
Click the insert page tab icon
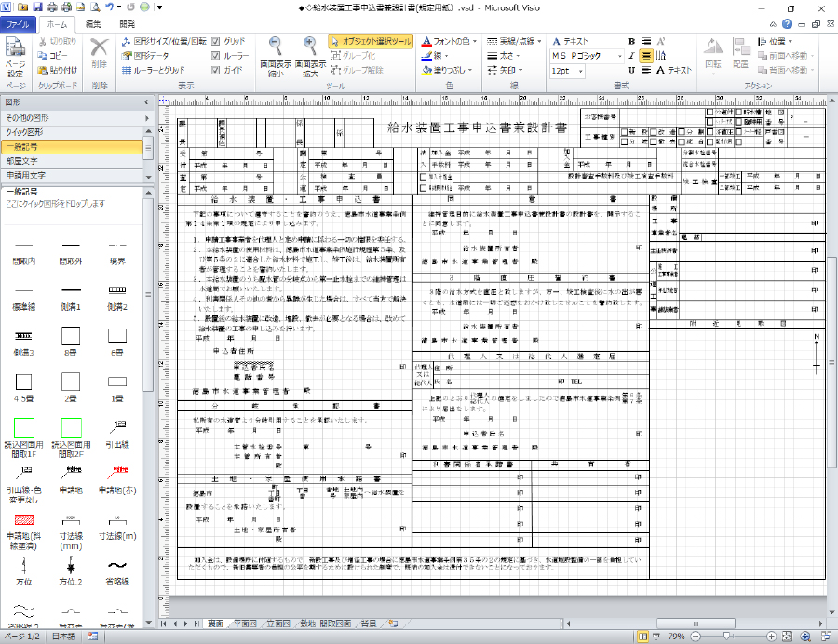[394, 624]
